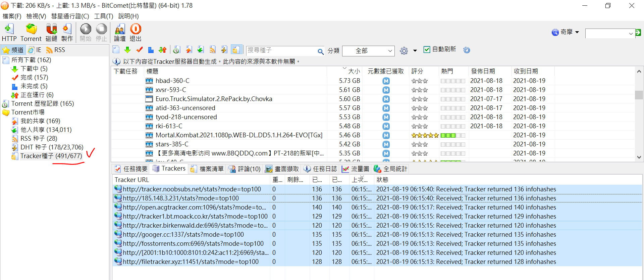
Task: Switch to the RSS sidebar tab
Action: click(56, 50)
